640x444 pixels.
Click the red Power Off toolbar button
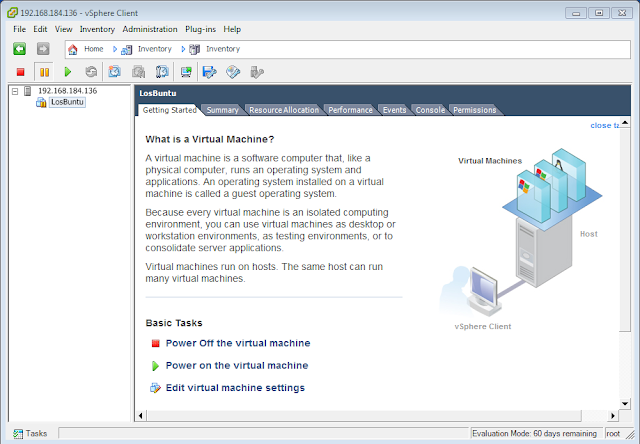click(x=20, y=72)
